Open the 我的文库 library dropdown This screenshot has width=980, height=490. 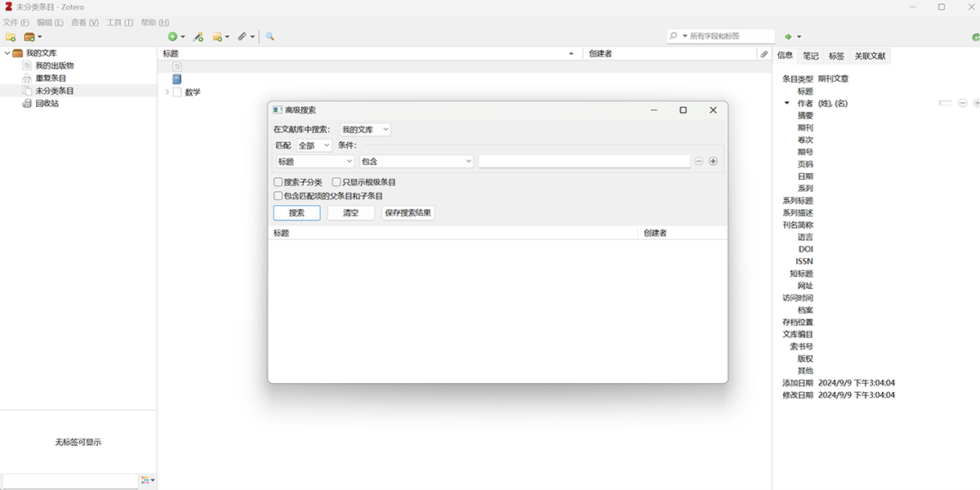[x=365, y=129]
